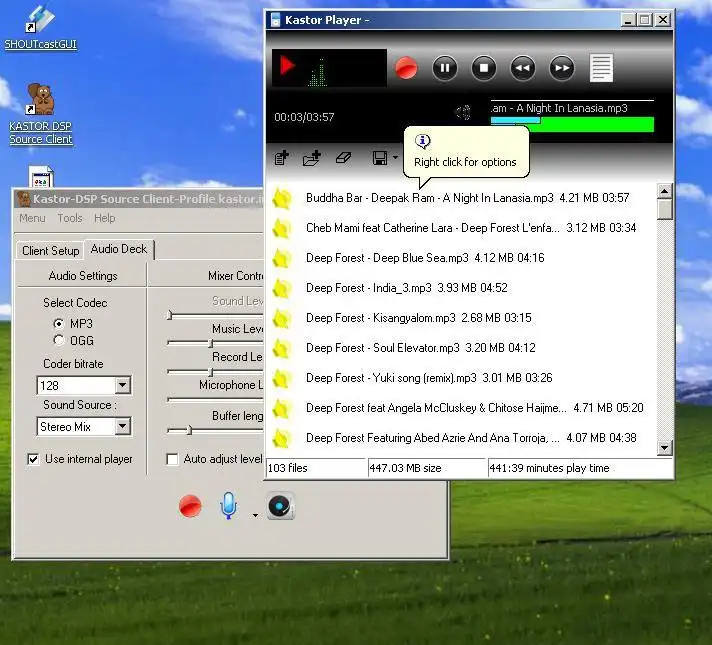Select the MP3 codec radio button
Viewport: 712px width, 645px height.
click(59, 324)
